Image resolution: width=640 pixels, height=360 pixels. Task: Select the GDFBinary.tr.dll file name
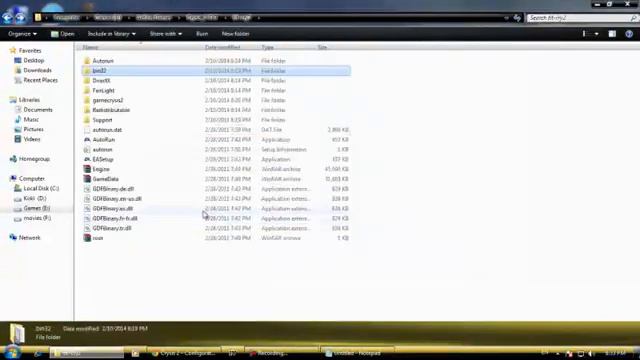tap(112, 228)
